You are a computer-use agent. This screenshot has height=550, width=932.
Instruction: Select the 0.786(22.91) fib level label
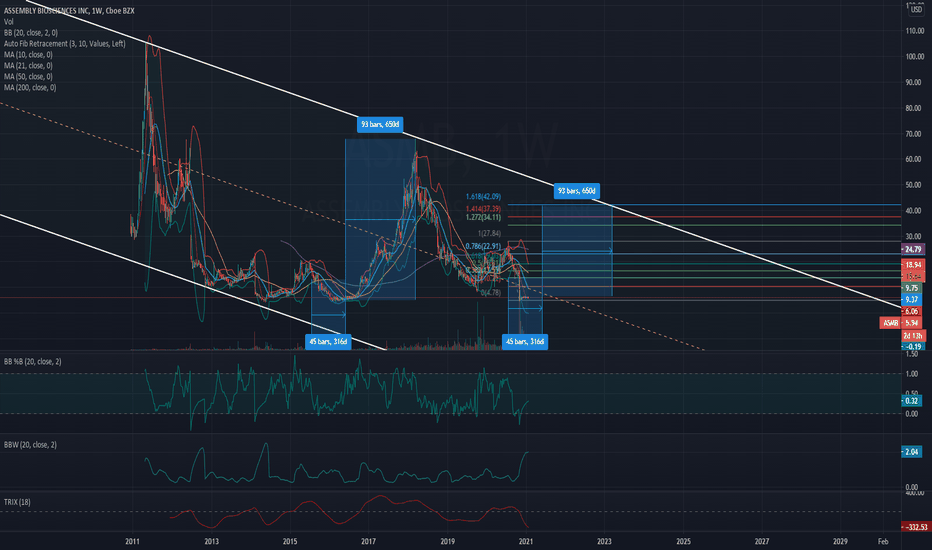coord(483,246)
